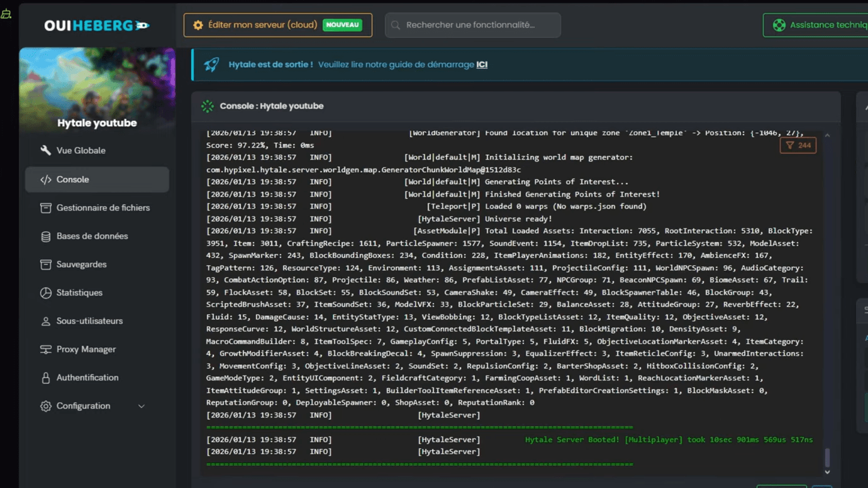Viewport: 868px width, 488px height.
Task: Click the Sous-utilisateurs person icon
Action: tap(45, 321)
